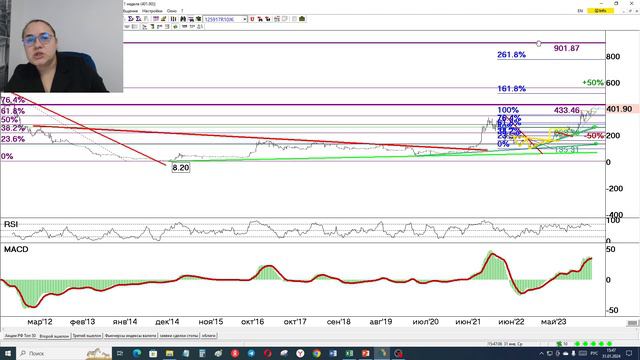640x360 pixels.
Task: Click the 76.4% purple Fibonacci label at left
Action: [13, 100]
